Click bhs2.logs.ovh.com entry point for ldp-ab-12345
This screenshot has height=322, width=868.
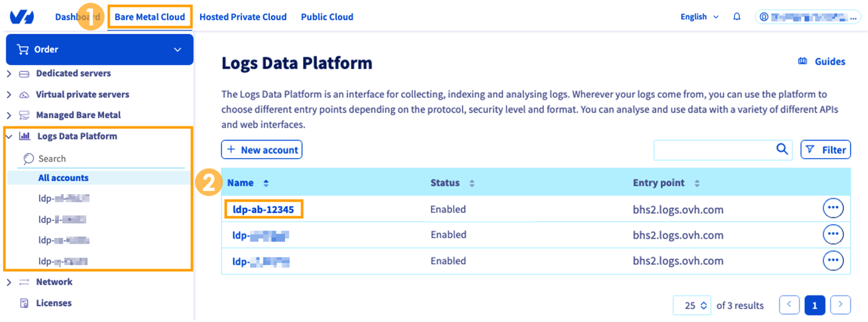pyautogui.click(x=678, y=210)
